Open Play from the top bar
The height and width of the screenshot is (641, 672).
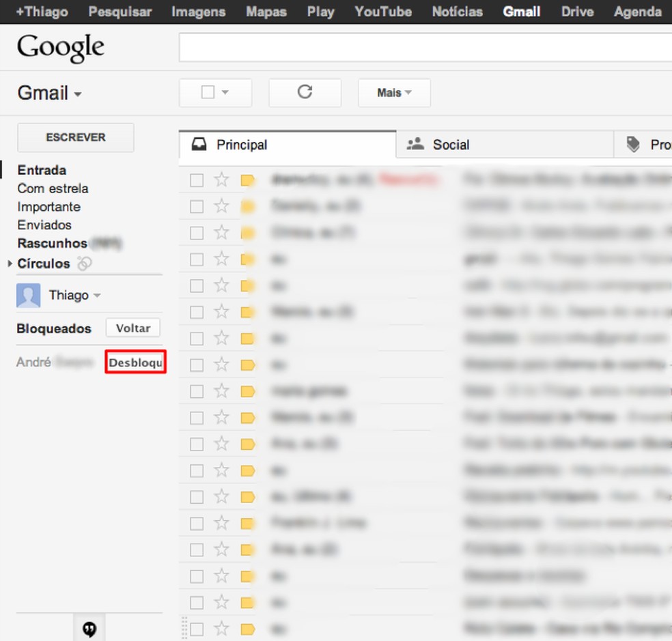coord(320,12)
